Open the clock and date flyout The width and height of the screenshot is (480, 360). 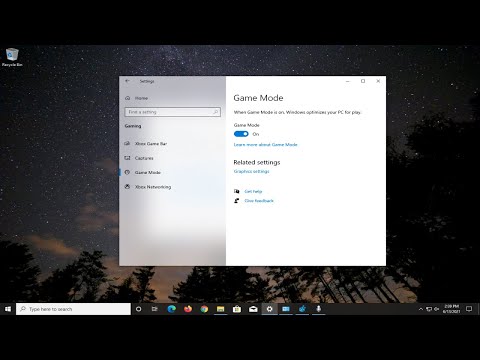[x=451, y=309]
